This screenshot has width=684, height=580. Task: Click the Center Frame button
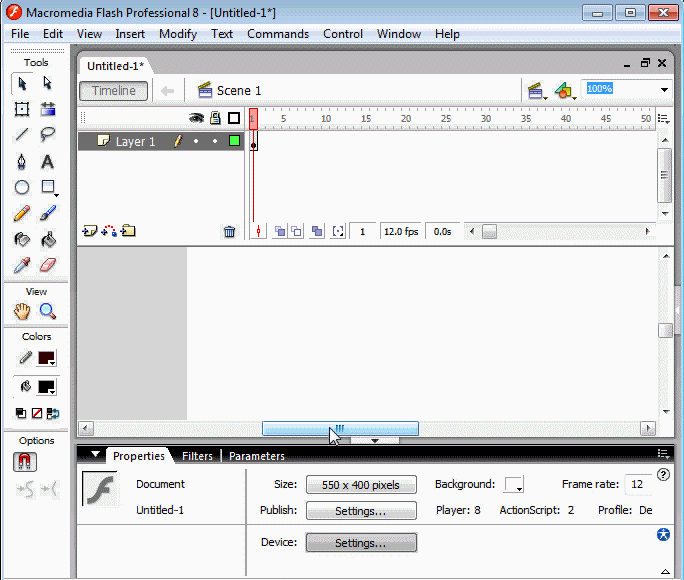(x=259, y=231)
